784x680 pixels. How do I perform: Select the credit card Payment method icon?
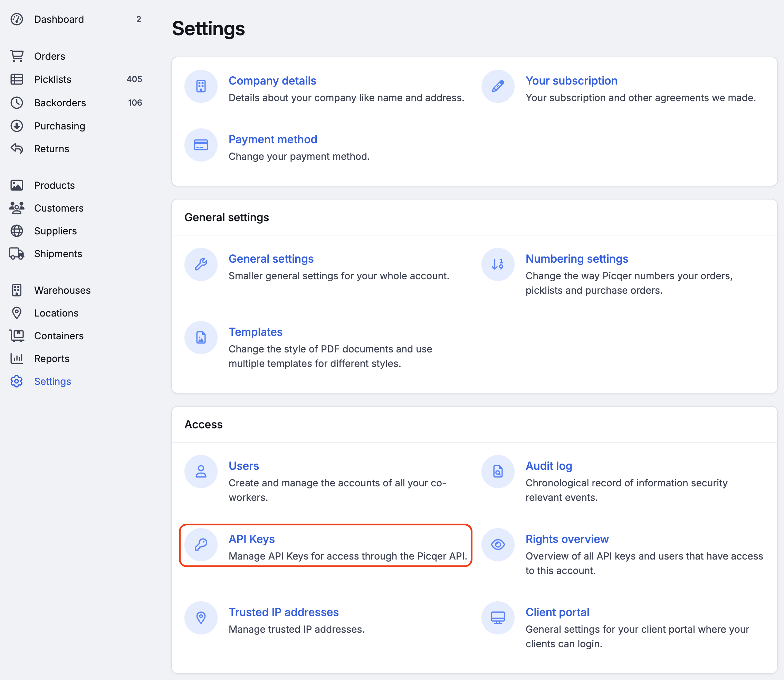[201, 145]
